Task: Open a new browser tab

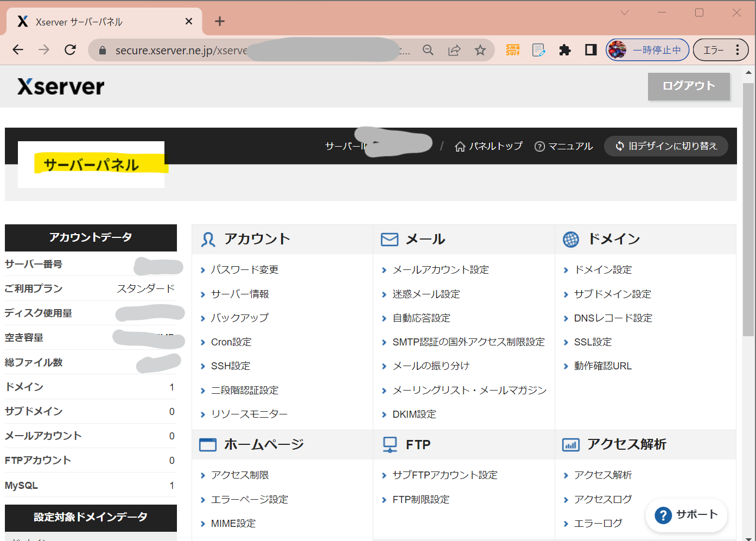Action: [220, 21]
